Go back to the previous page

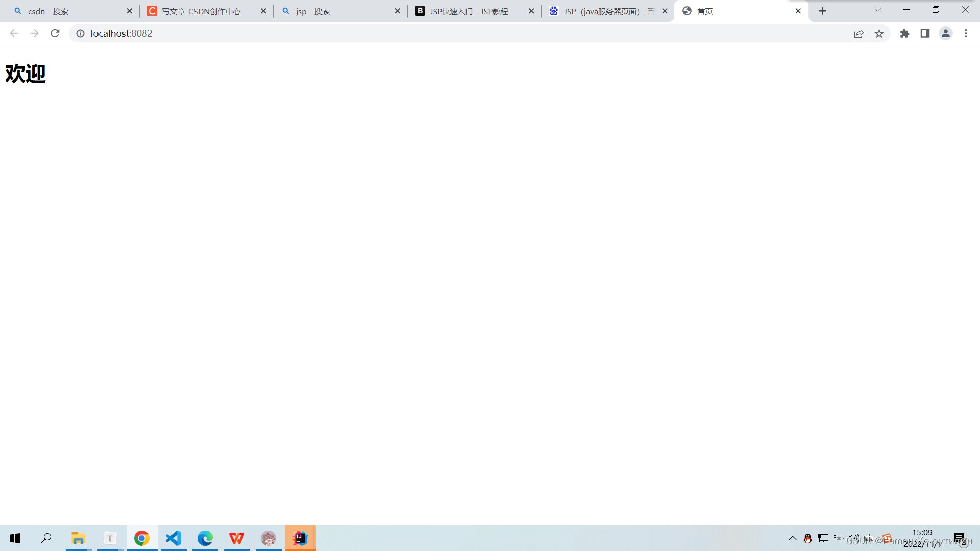point(14,33)
